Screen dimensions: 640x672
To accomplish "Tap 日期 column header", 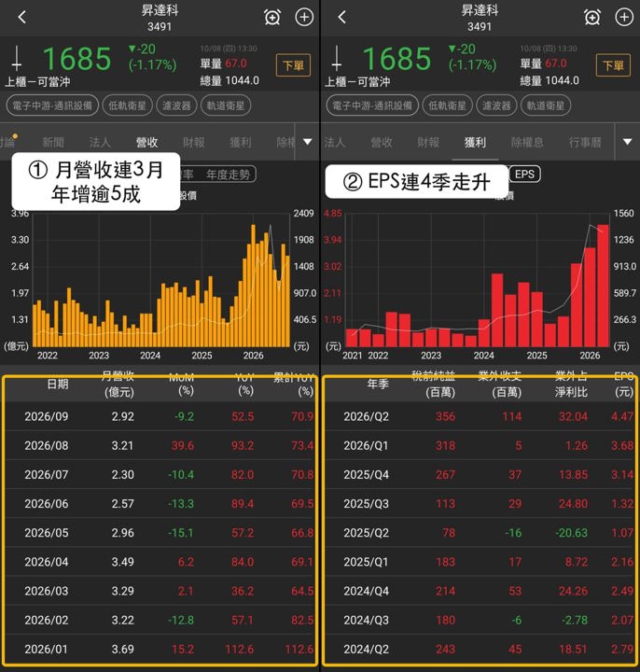I will point(58,384).
